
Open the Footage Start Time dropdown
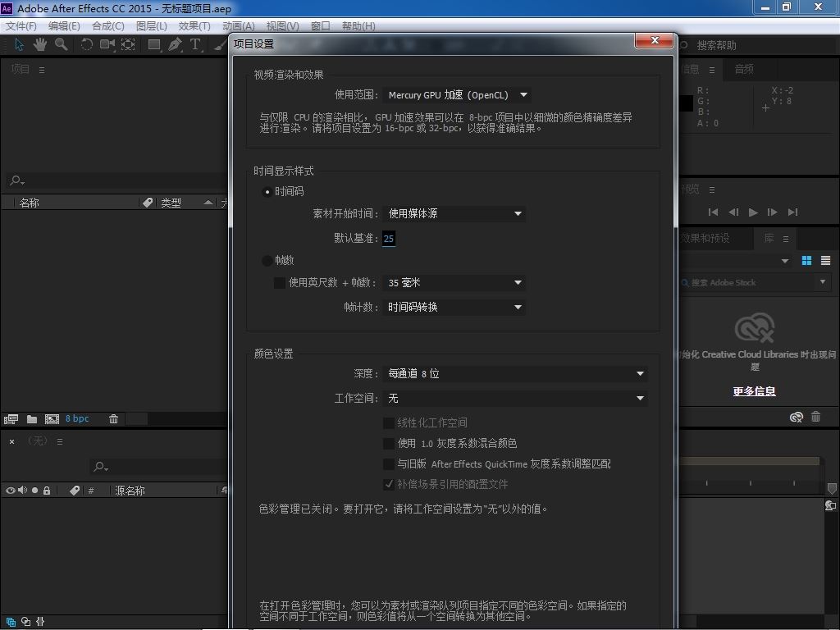tap(454, 214)
